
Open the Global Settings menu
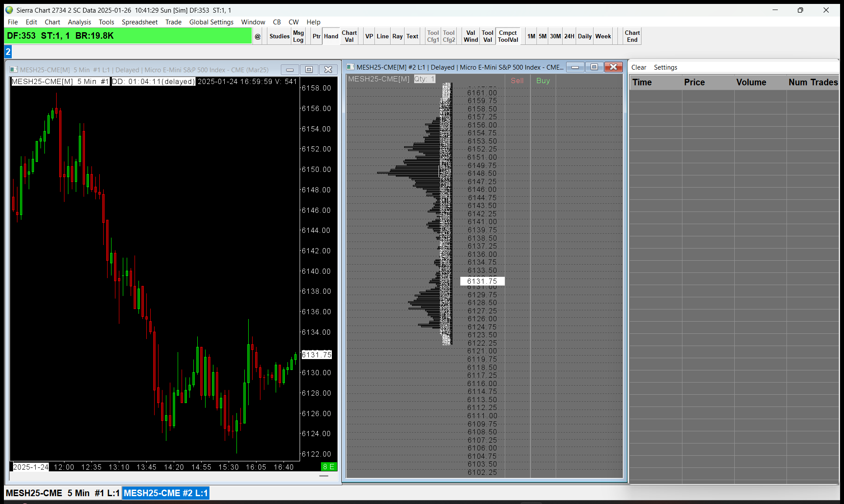click(211, 22)
